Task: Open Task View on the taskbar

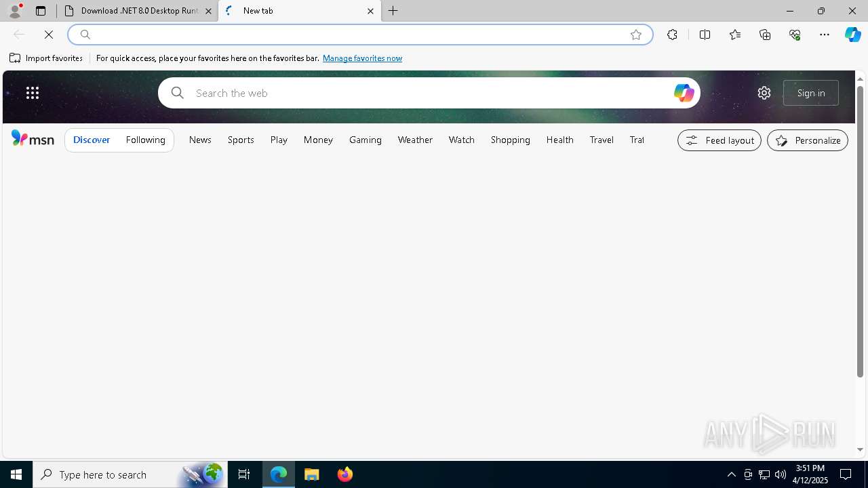Action: (x=244, y=474)
